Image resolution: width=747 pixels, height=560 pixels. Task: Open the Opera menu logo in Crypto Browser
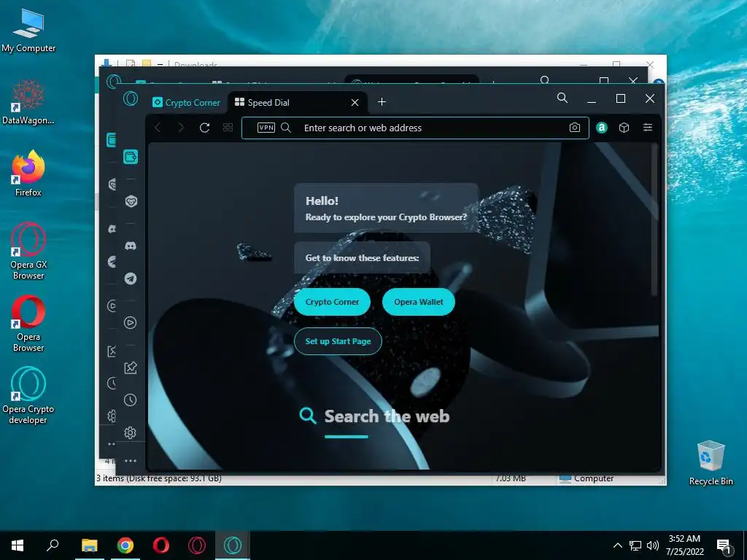coord(131,98)
